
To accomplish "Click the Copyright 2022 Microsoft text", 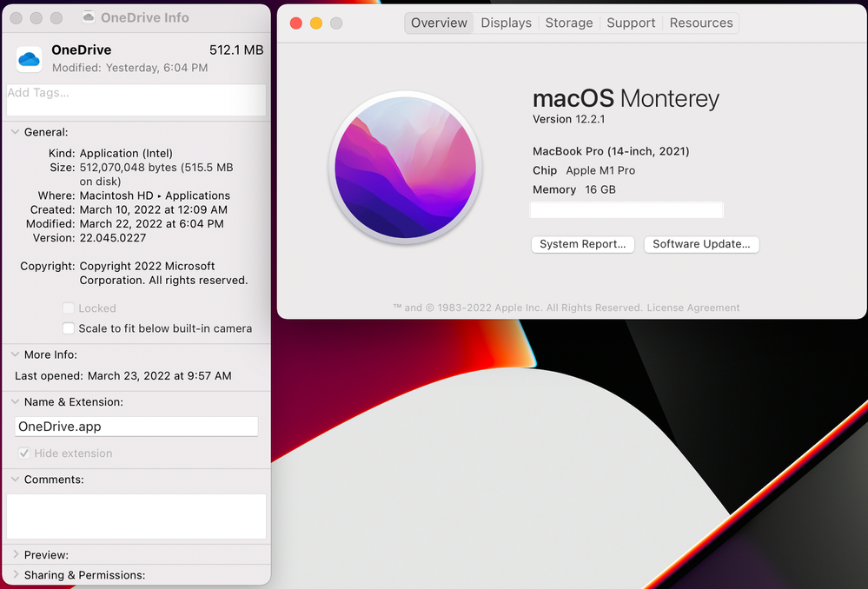I will pyautogui.click(x=163, y=273).
